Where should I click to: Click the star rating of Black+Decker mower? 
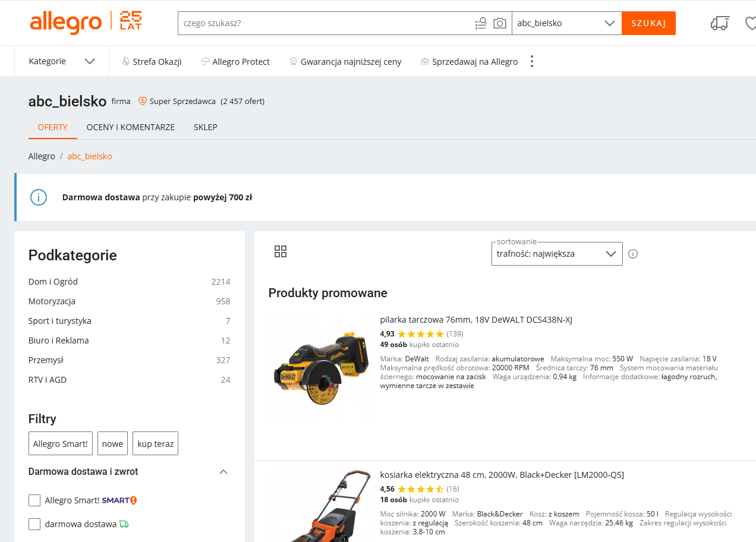pos(421,489)
